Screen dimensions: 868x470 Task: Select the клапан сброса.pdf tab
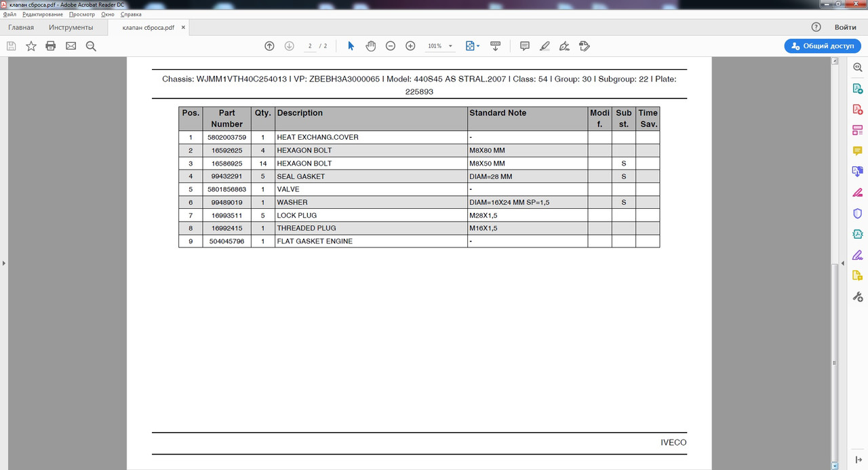pos(147,28)
